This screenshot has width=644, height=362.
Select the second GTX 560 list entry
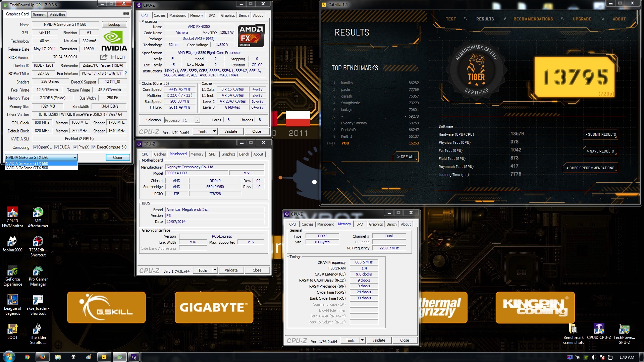pos(41,168)
